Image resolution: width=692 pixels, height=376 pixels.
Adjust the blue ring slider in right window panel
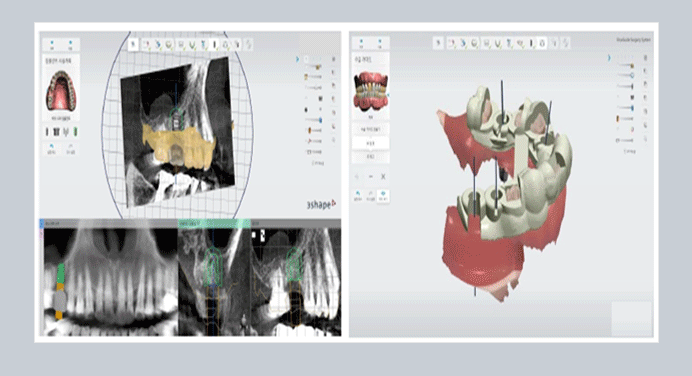coord(626,75)
